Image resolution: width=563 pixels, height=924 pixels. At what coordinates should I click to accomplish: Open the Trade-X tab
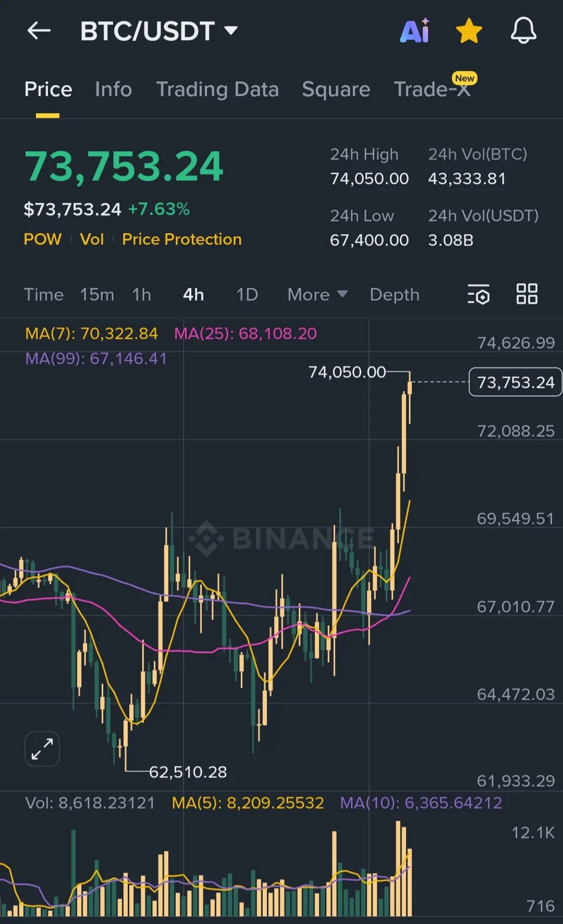tap(432, 89)
